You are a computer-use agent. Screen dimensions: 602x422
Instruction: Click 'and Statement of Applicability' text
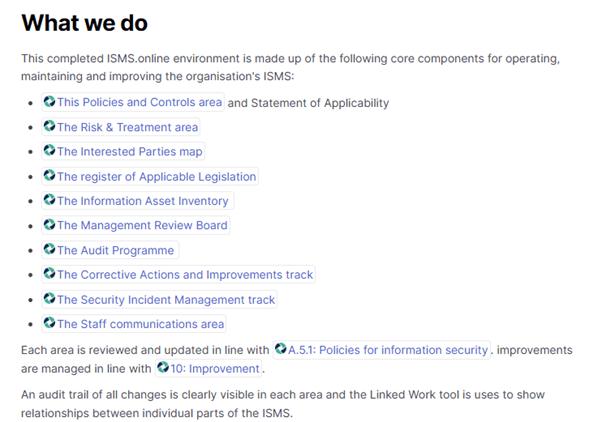click(308, 103)
